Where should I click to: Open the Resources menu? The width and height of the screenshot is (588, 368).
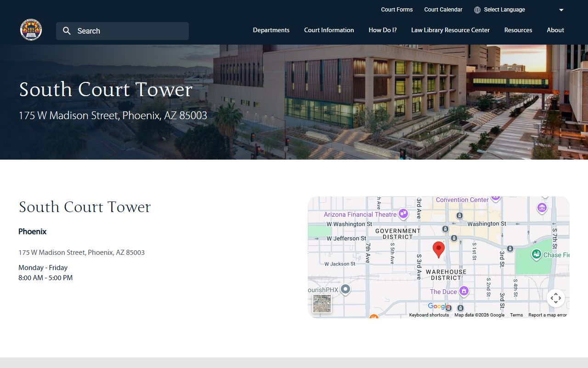518,30
